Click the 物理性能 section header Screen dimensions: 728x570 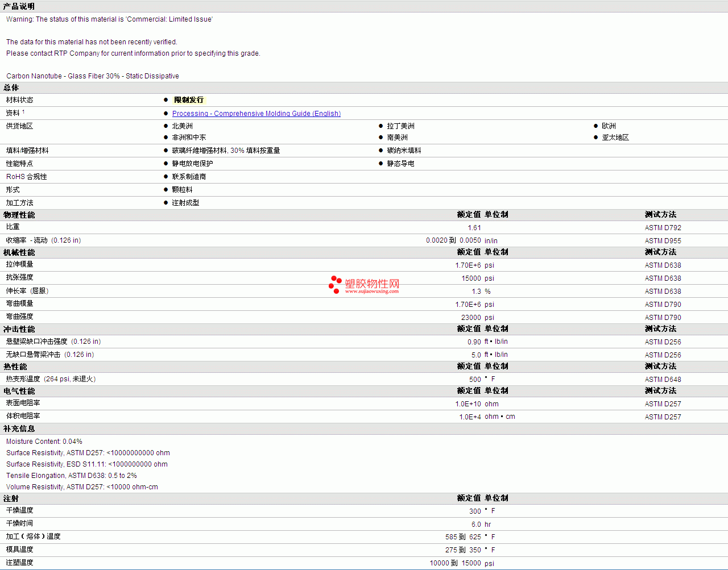point(19,215)
